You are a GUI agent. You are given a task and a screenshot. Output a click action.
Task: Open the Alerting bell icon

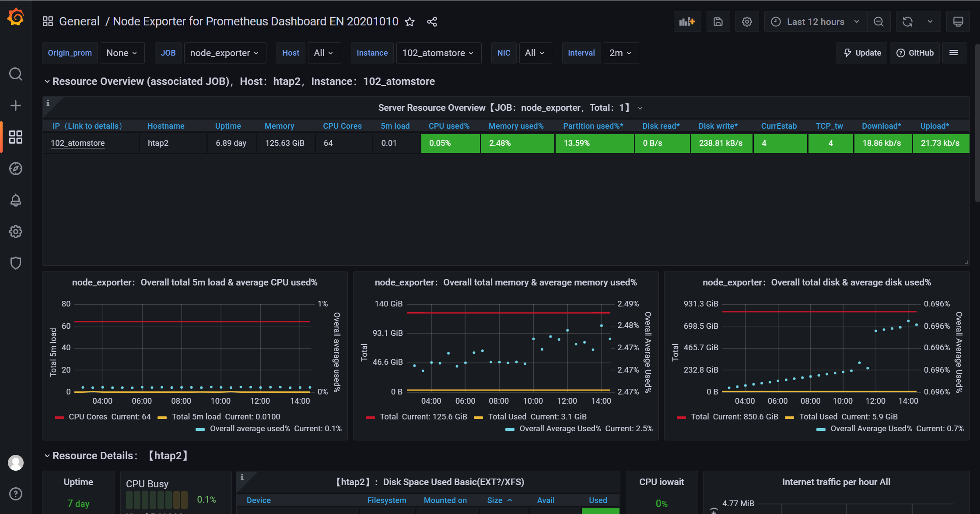click(16, 200)
